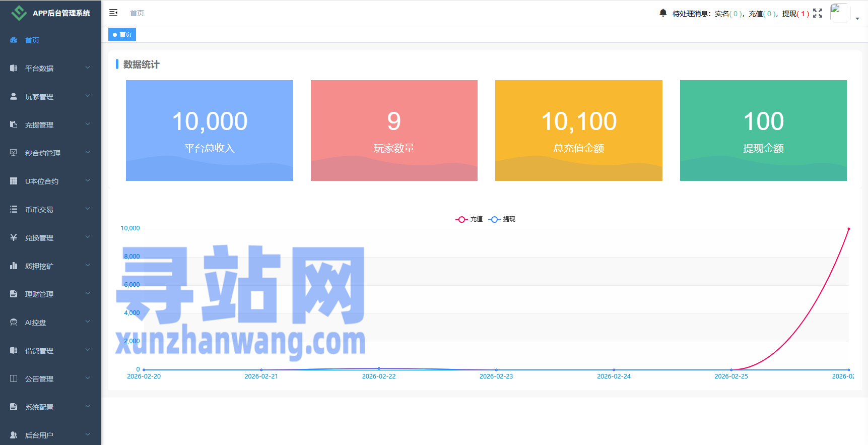Click the 提现(1) pending message link
868x445 pixels.
click(x=795, y=14)
